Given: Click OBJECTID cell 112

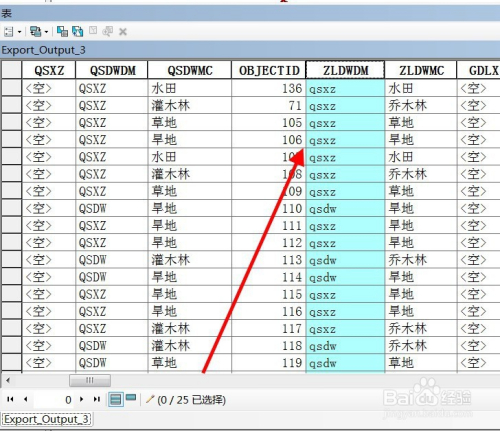Looking at the screenshot, I should coord(269,243).
